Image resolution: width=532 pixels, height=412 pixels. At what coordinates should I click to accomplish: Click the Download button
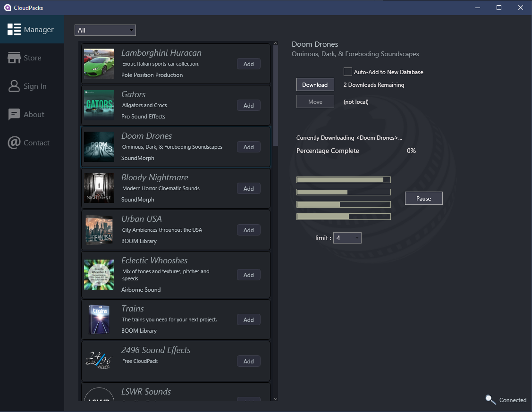click(x=315, y=85)
